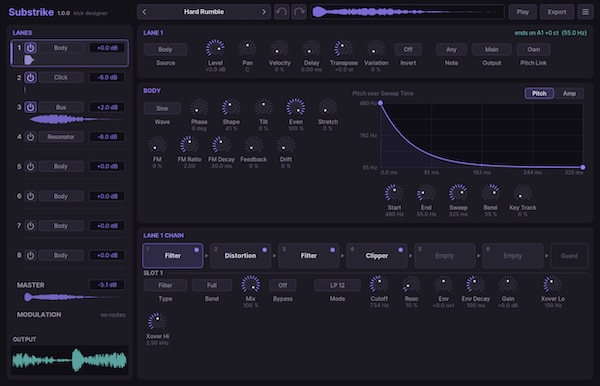Open lane 4 Resonator type selector
Viewport: 600px width, 386px height.
click(x=61, y=137)
